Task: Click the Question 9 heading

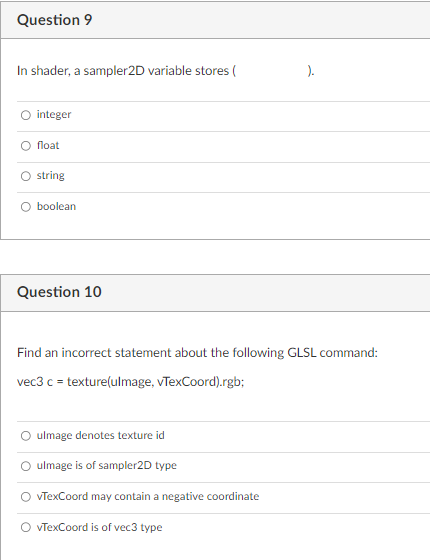Action: (x=55, y=20)
